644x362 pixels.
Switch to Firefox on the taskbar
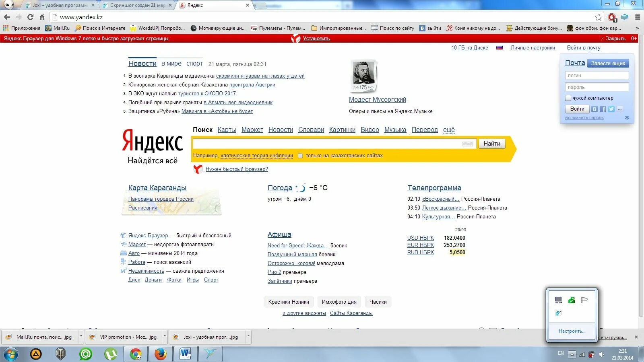pyautogui.click(x=160, y=354)
